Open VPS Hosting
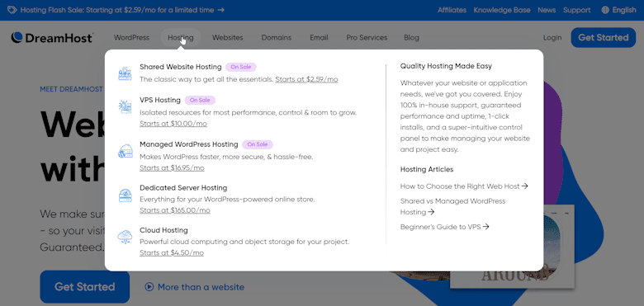 [x=160, y=100]
